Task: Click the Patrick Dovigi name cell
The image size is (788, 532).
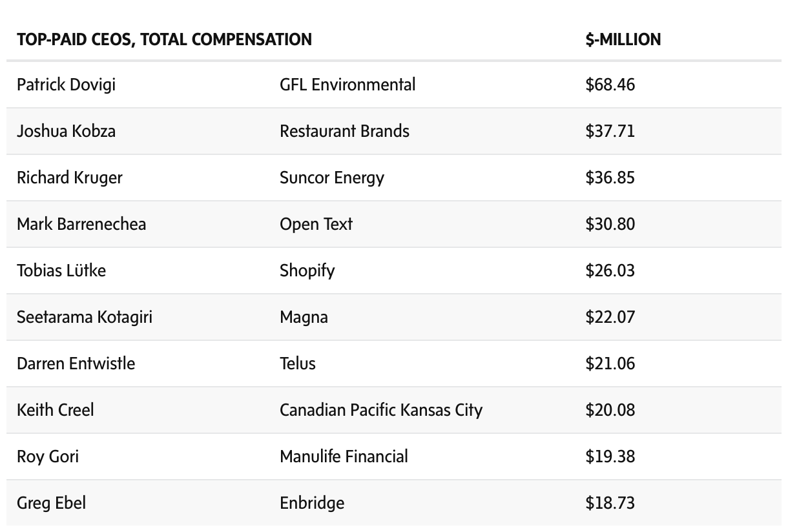Action: tap(67, 85)
